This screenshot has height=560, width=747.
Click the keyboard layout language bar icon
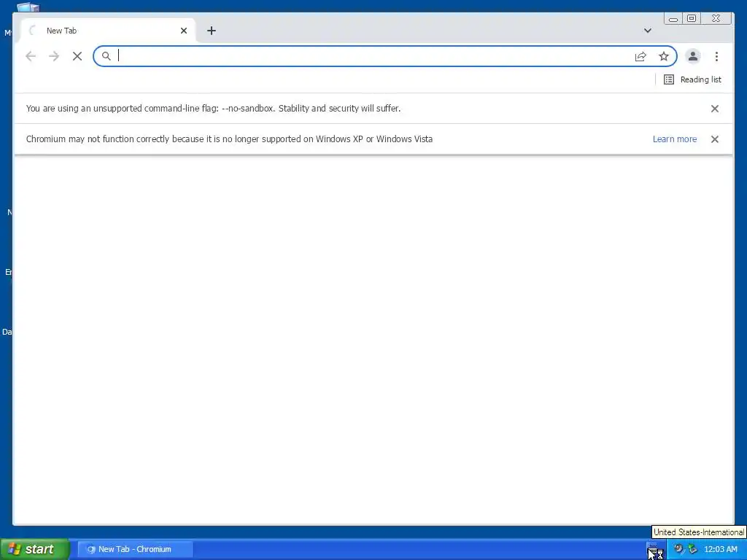[x=653, y=549]
